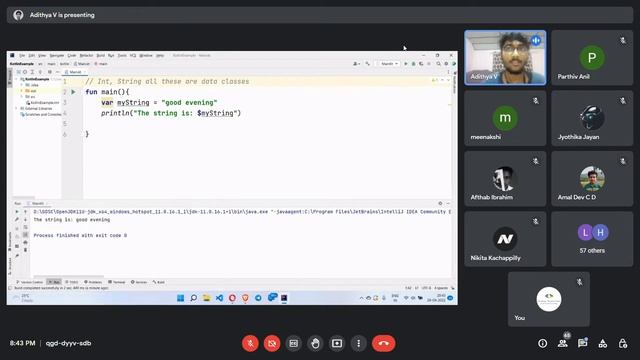Click IntelliJ toolbar Debug bug icon
This screenshot has width=640, height=360.
(x=413, y=64)
